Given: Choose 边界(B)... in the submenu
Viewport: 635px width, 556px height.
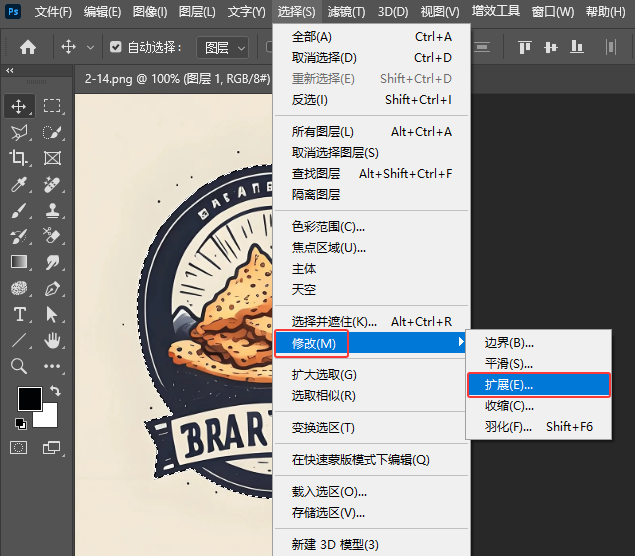Looking at the screenshot, I should click(539, 343).
